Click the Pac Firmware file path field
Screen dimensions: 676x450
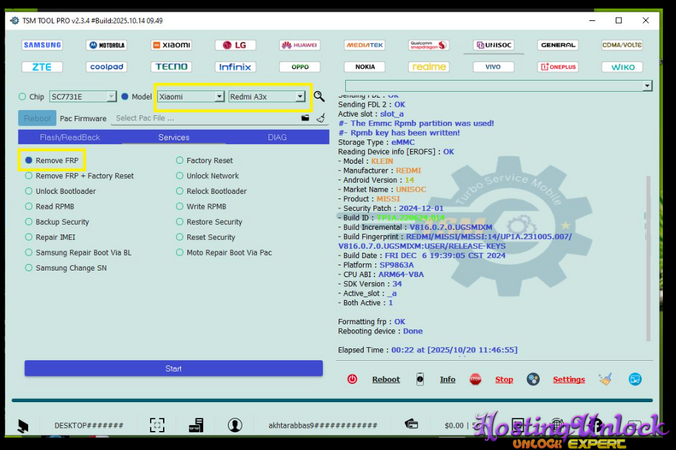click(x=205, y=118)
